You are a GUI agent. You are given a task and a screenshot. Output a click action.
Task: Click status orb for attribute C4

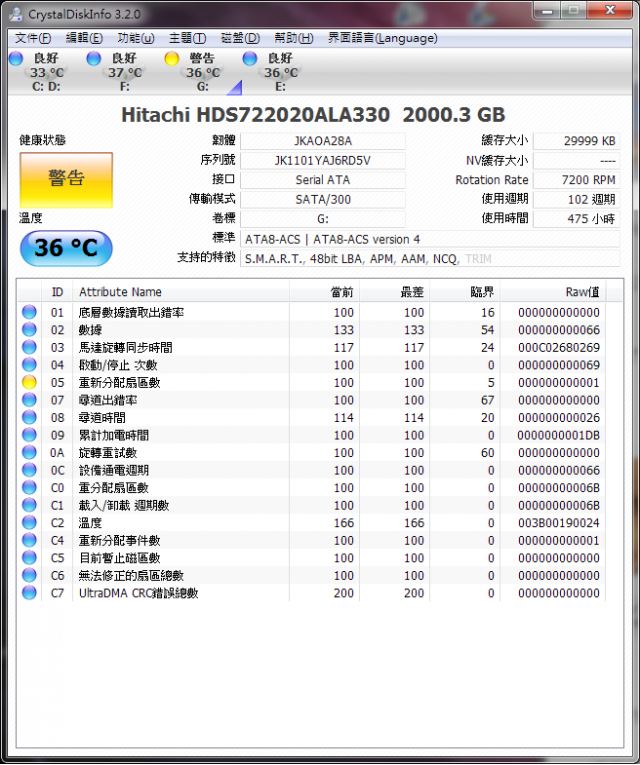coord(29,541)
